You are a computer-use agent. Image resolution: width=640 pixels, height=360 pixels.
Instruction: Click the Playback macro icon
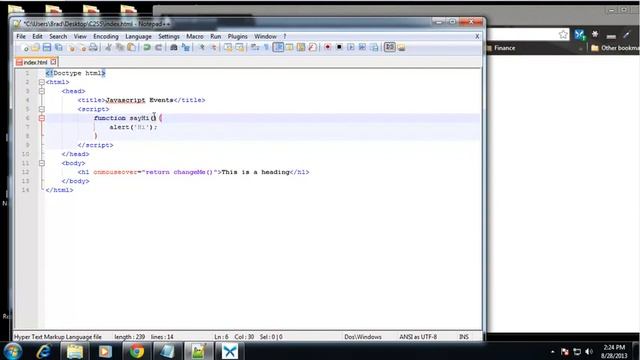coord(351,47)
